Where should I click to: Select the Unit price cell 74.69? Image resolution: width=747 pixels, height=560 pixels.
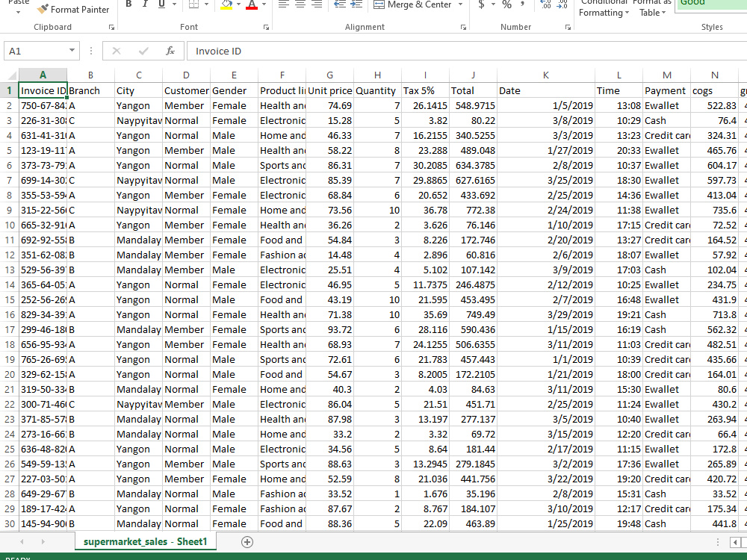tap(329, 106)
